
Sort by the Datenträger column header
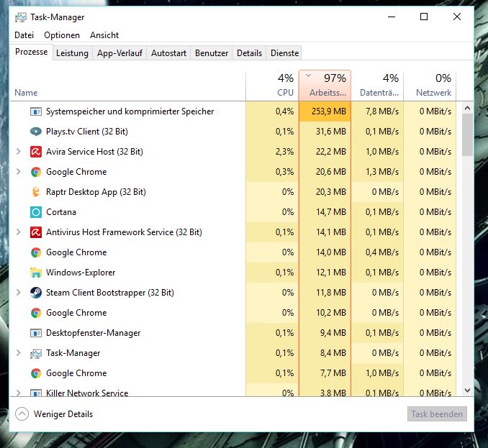[377, 86]
